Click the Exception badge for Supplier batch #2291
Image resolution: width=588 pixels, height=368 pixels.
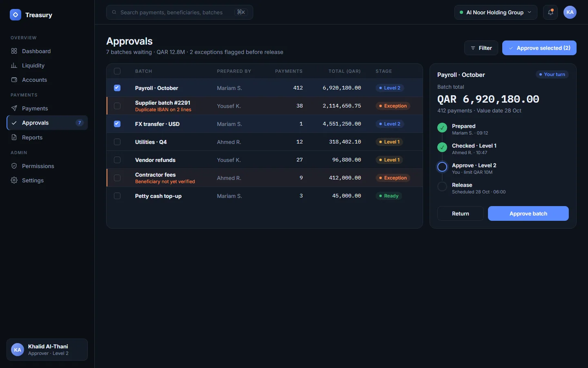[x=393, y=106]
